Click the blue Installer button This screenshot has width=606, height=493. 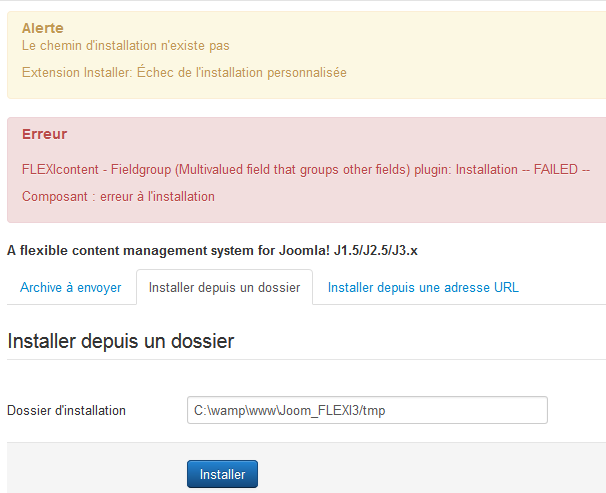222,474
